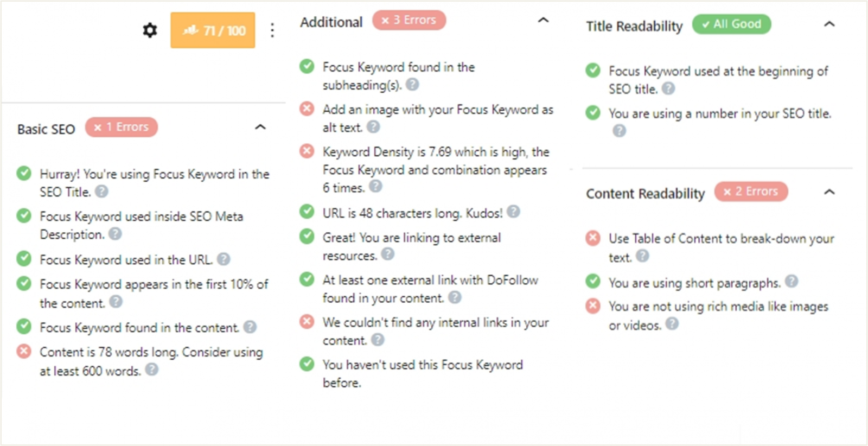This screenshot has width=868, height=446.
Task: Open the settings gear icon
Action: [x=150, y=30]
